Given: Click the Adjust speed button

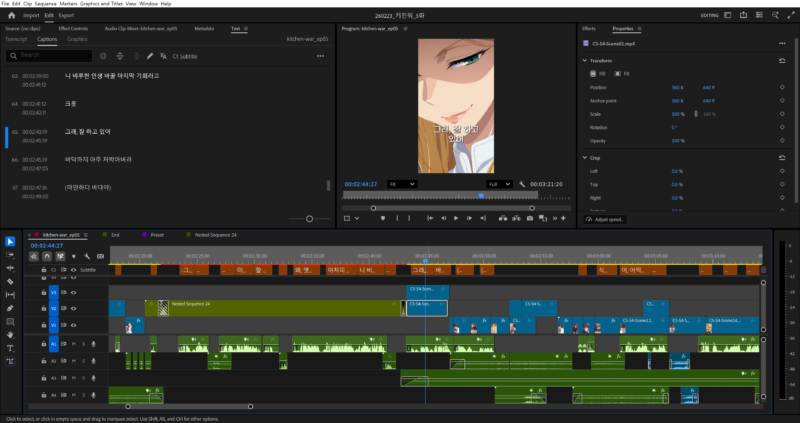Looking at the screenshot, I should tap(607, 219).
